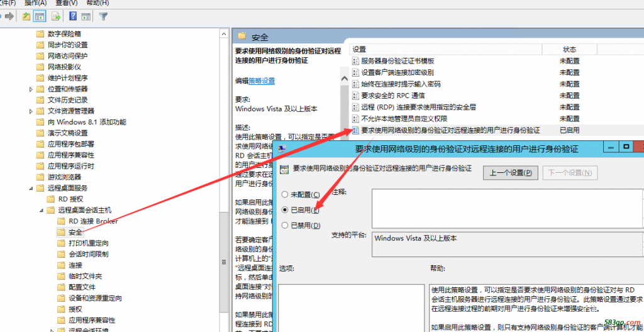Click the policy icon beside the dialog heading
The width and height of the screenshot is (644, 332).
click(285, 169)
